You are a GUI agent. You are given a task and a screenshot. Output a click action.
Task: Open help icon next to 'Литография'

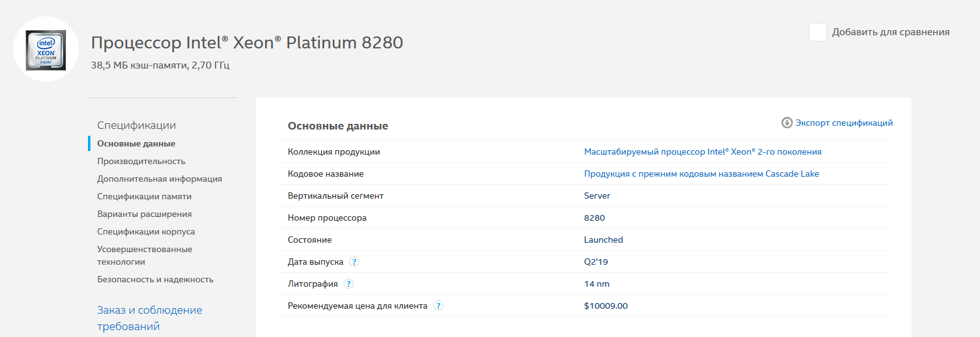349,284
